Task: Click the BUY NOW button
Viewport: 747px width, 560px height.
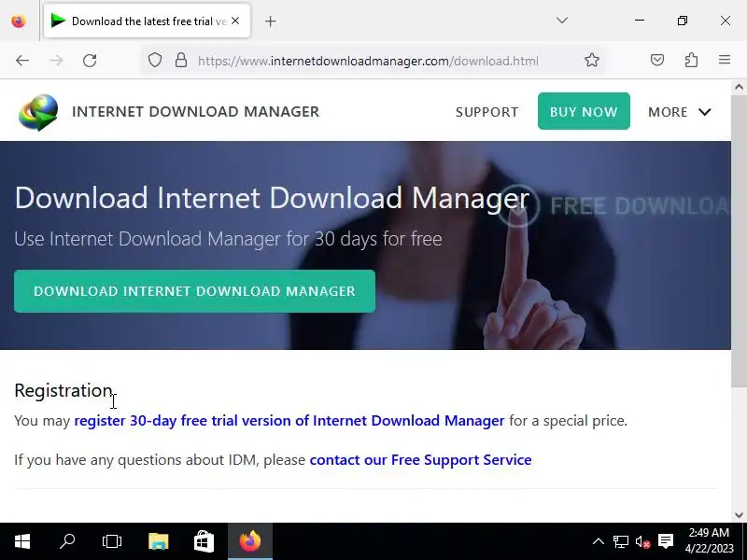Action: click(x=584, y=111)
